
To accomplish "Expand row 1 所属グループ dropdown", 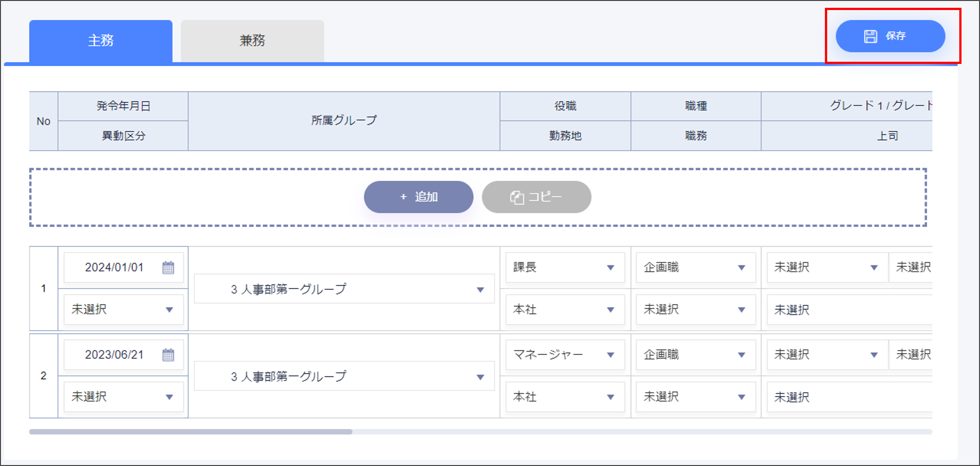I will (x=480, y=289).
